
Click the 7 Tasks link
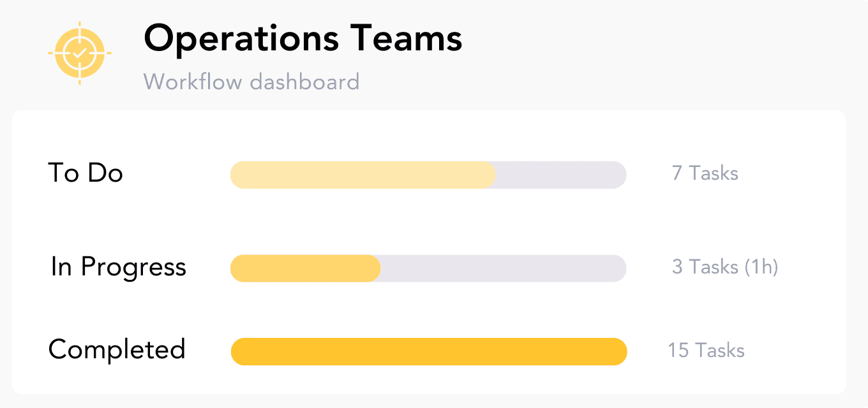point(704,173)
